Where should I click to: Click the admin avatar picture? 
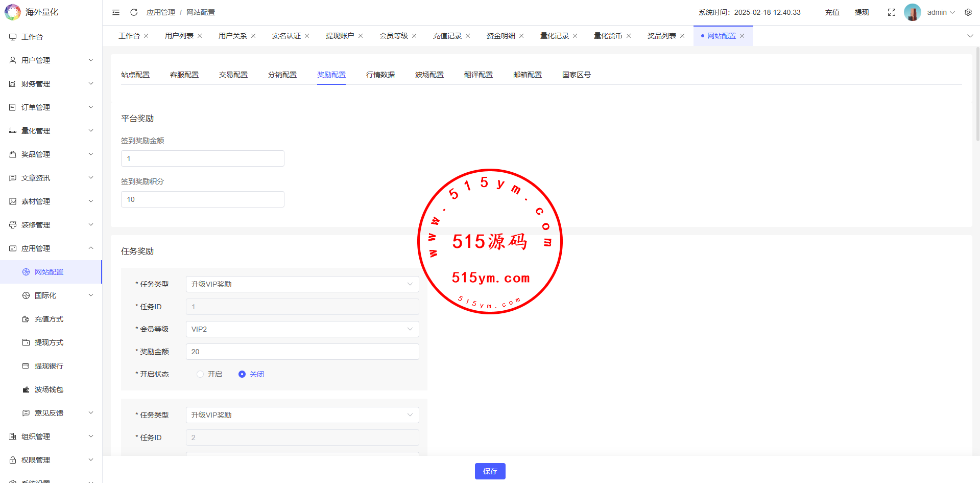pos(912,12)
